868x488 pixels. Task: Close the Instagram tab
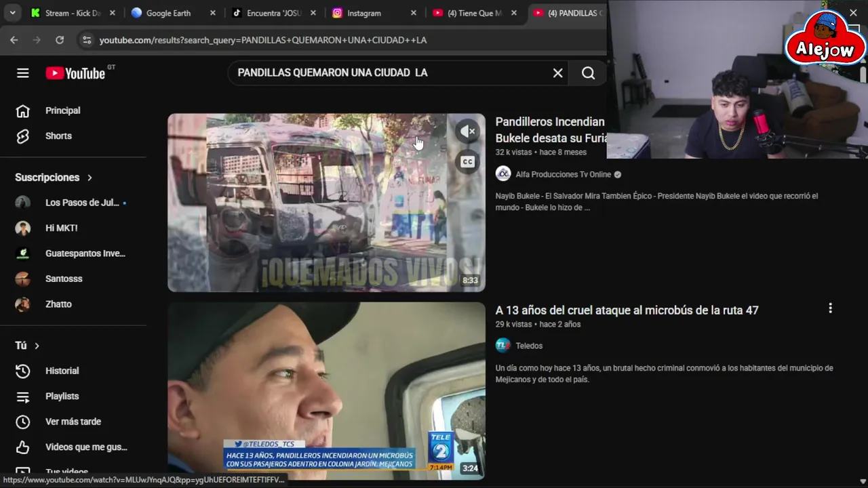pyautogui.click(x=414, y=13)
